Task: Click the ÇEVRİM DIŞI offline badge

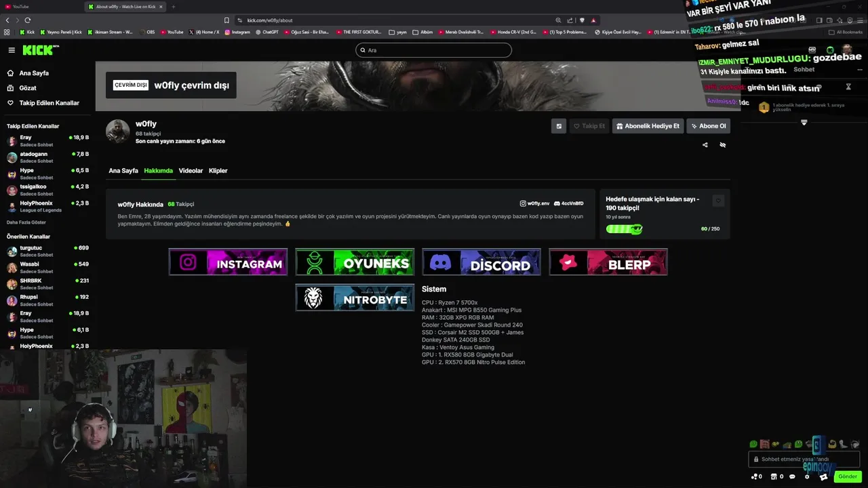Action: (131, 85)
